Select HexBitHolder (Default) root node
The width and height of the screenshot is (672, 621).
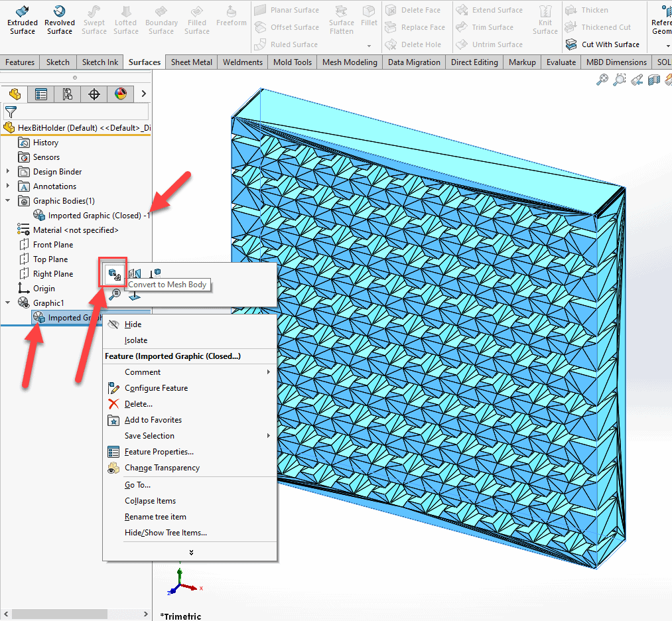coord(77,127)
